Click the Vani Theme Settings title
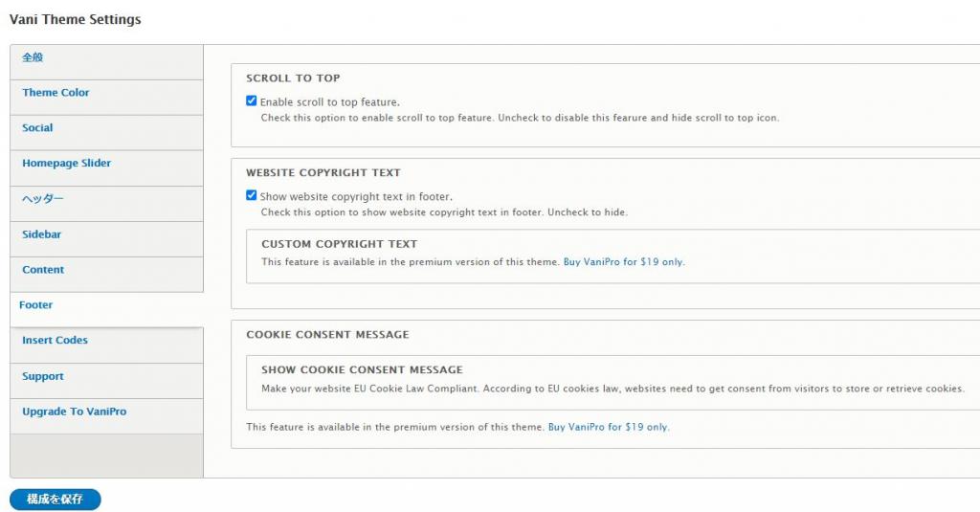980x512 pixels. tap(75, 19)
